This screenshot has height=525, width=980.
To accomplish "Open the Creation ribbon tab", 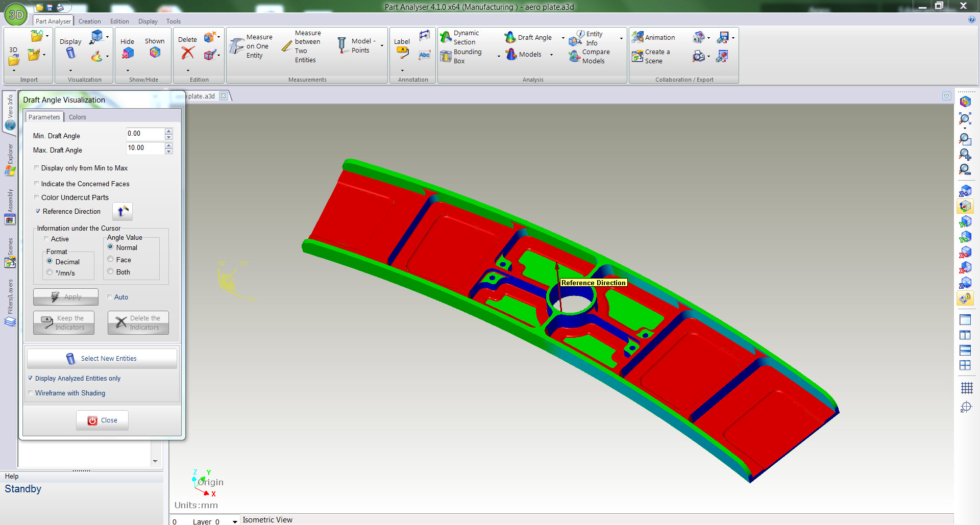I will point(89,21).
